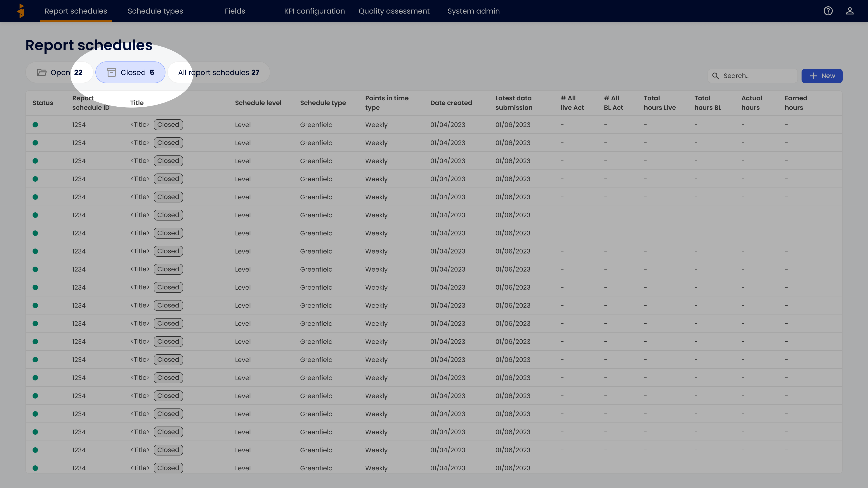The image size is (868, 488).
Task: Open the System admin section
Action: 473,11
